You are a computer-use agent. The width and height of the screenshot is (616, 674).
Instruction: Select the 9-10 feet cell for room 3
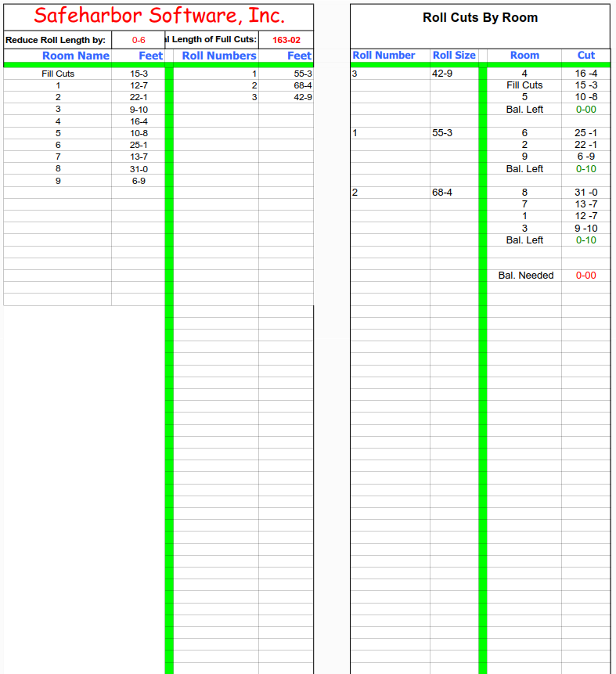click(139, 110)
